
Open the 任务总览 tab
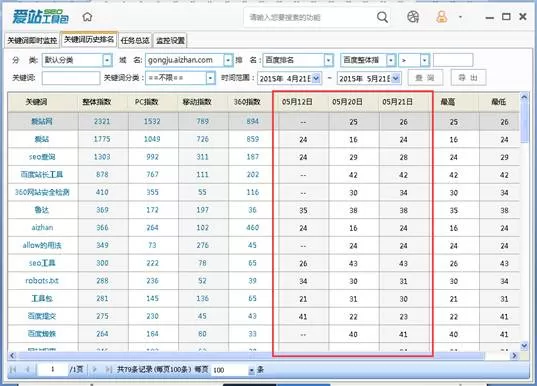135,40
